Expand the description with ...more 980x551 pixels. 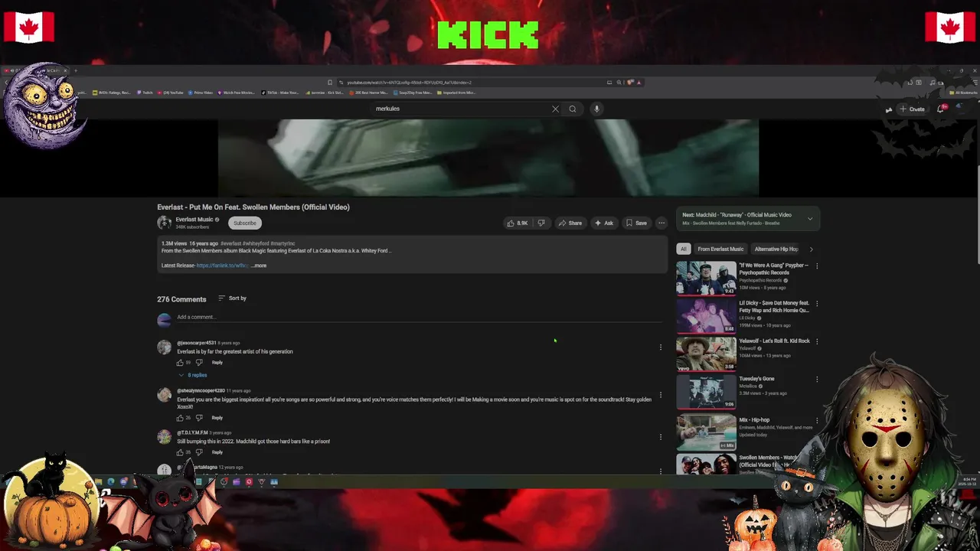pos(259,266)
